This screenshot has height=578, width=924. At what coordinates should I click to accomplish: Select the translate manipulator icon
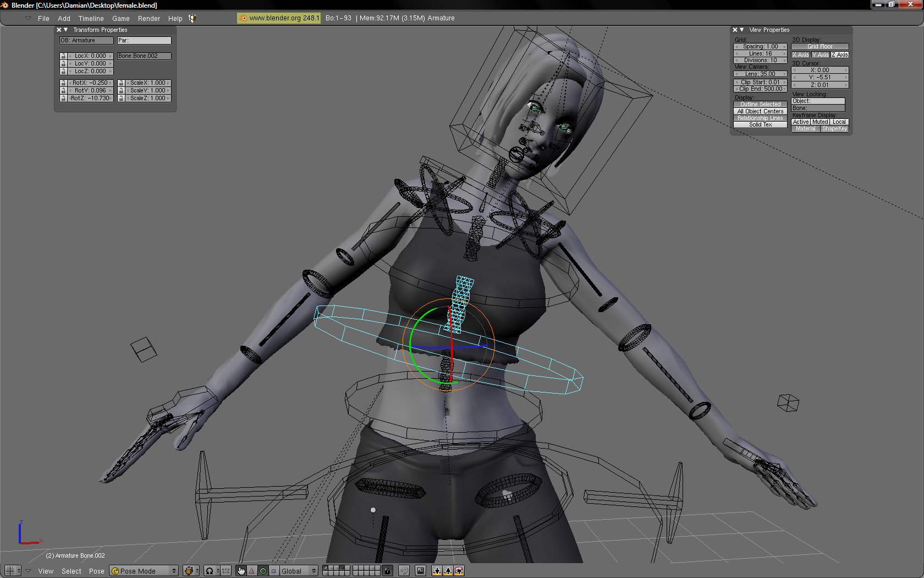(x=252, y=571)
